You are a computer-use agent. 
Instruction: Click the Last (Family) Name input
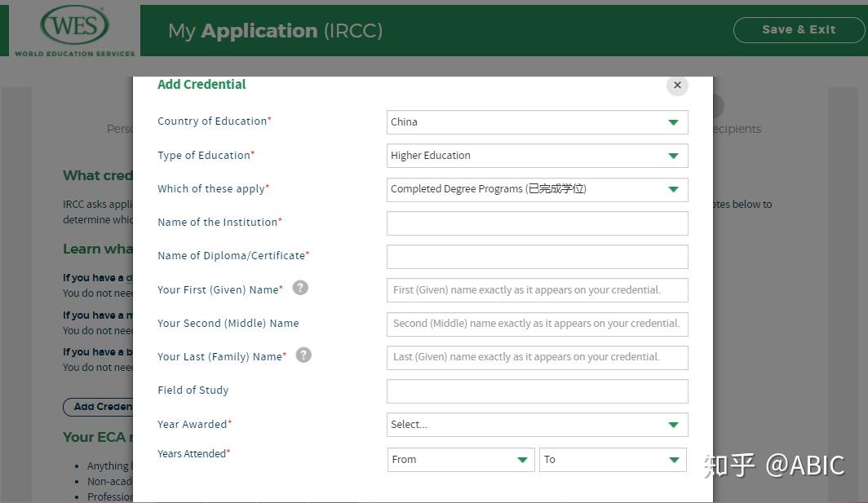[x=537, y=357]
